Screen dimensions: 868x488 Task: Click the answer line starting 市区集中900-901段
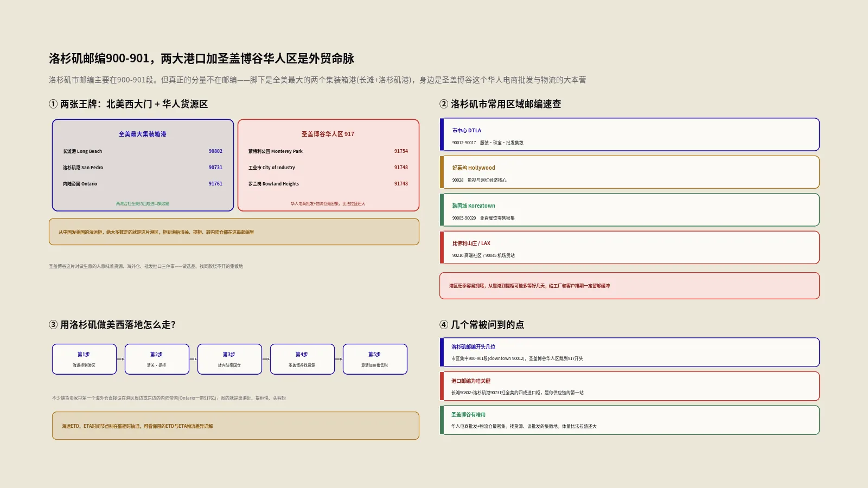pos(517,358)
